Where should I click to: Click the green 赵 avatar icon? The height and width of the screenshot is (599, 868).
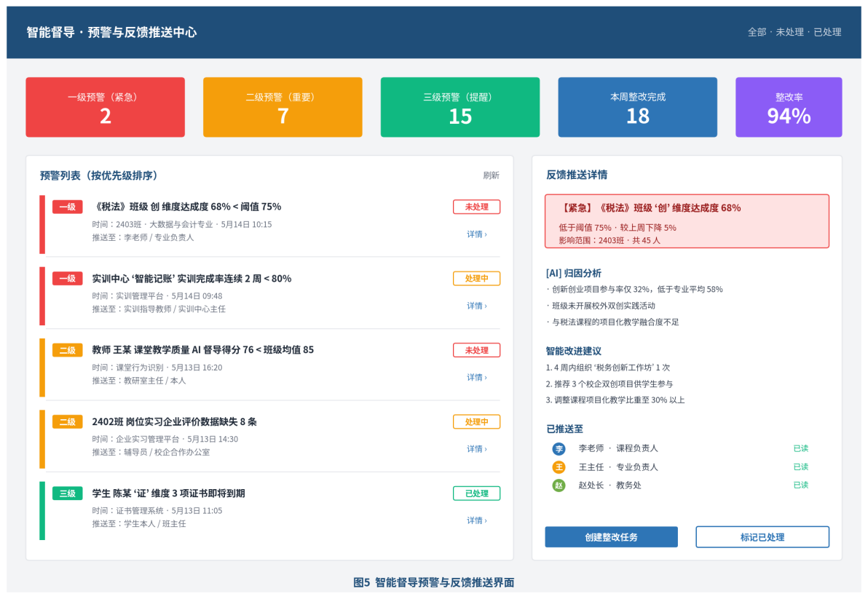pos(559,485)
